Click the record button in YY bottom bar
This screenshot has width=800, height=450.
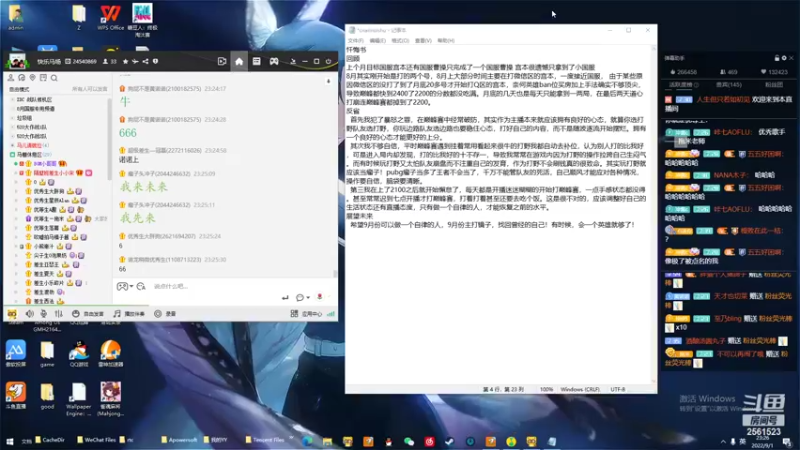(x=165, y=314)
